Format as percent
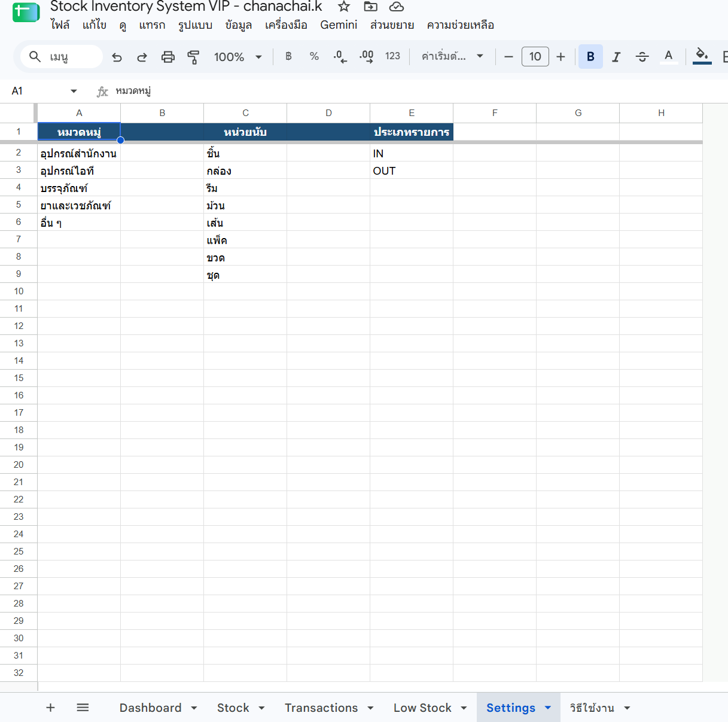 click(x=314, y=56)
